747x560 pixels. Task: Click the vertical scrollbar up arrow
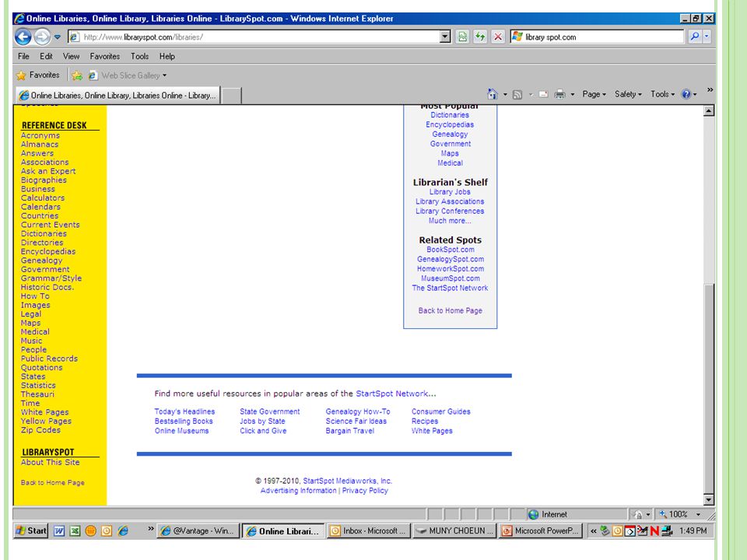[x=709, y=111]
